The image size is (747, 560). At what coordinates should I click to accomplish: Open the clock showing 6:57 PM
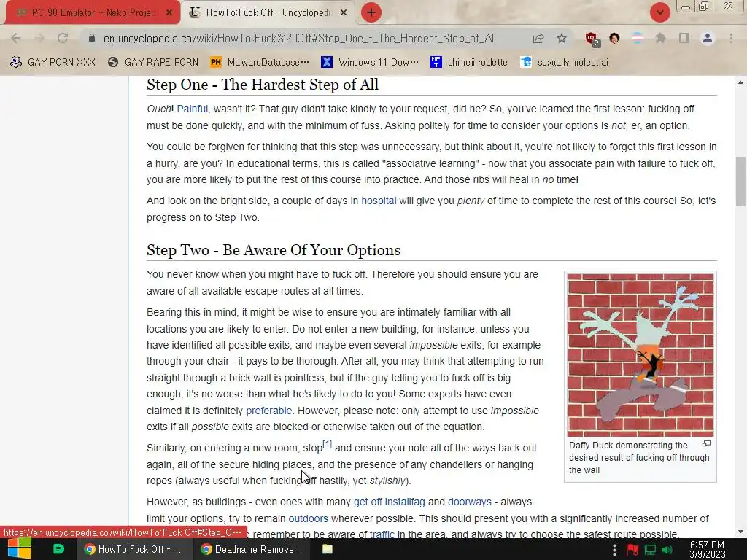[x=707, y=550]
